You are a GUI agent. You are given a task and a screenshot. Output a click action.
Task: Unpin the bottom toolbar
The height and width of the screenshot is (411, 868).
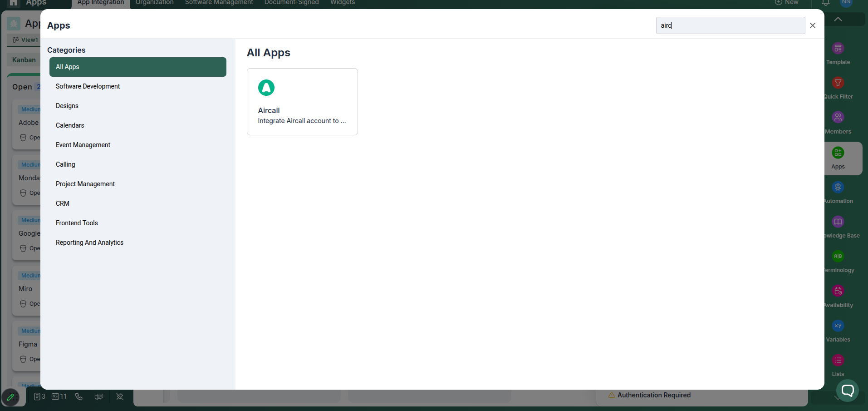[x=119, y=396]
